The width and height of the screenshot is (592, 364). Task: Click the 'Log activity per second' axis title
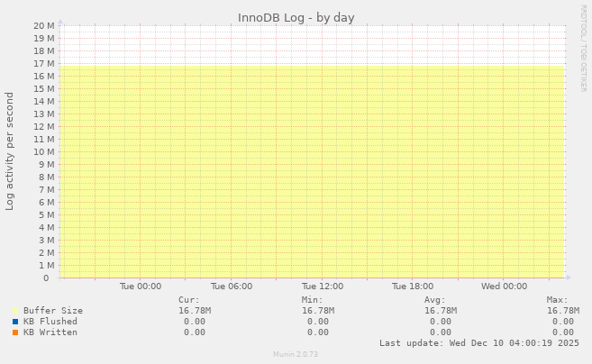tap(9, 151)
